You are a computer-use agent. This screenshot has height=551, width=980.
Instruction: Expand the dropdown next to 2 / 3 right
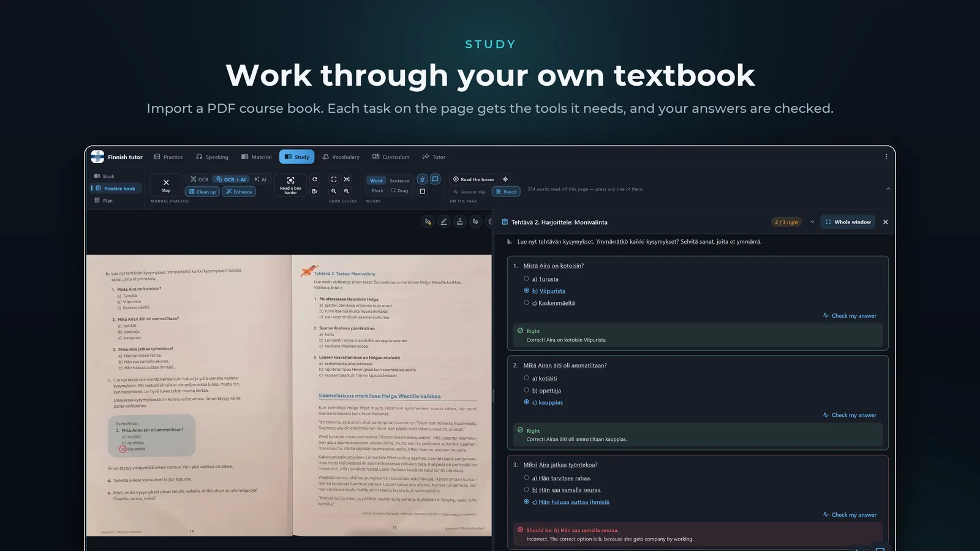812,222
